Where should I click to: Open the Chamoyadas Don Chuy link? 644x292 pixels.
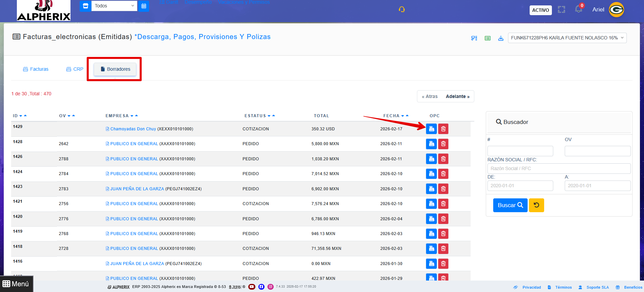tap(133, 129)
